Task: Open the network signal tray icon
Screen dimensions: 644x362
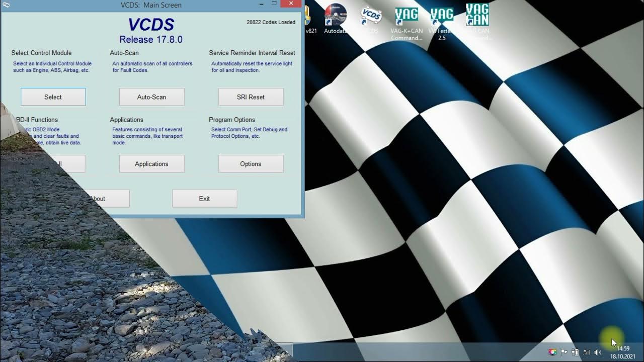Action: pyautogui.click(x=586, y=352)
